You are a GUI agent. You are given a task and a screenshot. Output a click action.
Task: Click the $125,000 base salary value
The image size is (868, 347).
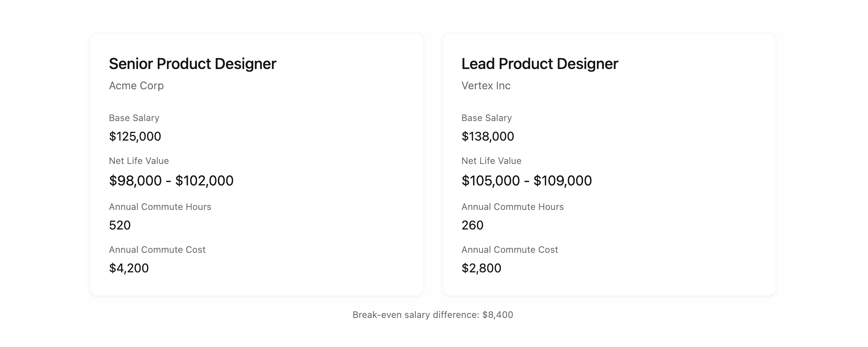(135, 136)
